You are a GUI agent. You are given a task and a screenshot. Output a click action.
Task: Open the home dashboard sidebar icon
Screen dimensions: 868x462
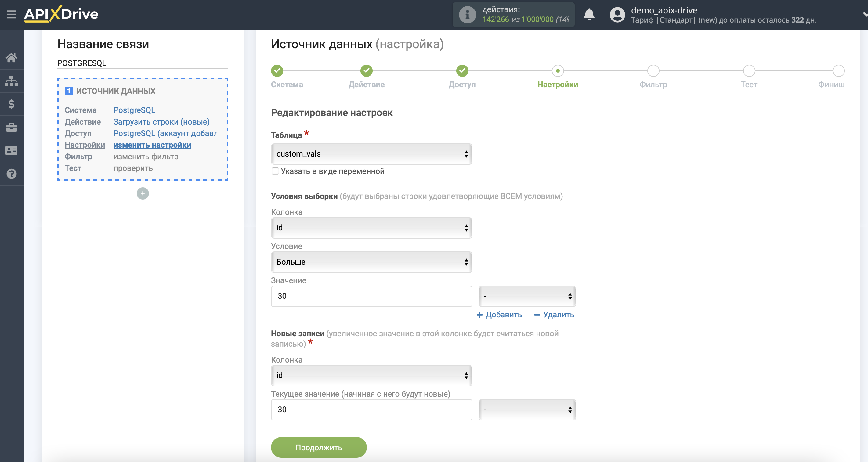[x=12, y=58]
